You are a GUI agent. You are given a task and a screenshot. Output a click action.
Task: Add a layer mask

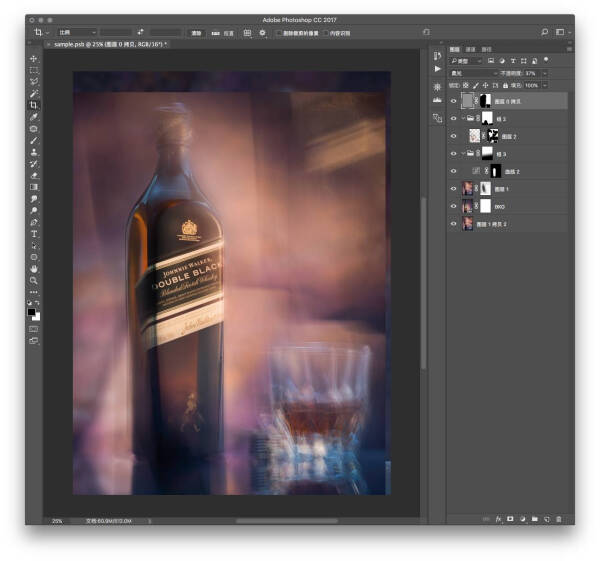pos(510,519)
